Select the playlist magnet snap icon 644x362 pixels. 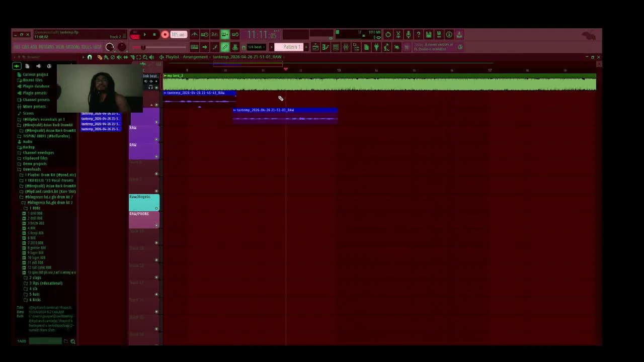click(x=90, y=57)
